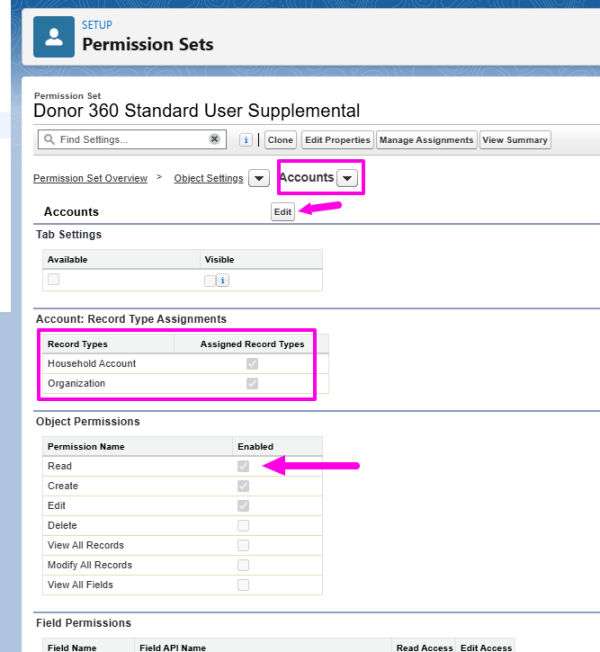Click the Permission Sets user icon
Image resolution: width=600 pixels, height=652 pixels.
54,37
